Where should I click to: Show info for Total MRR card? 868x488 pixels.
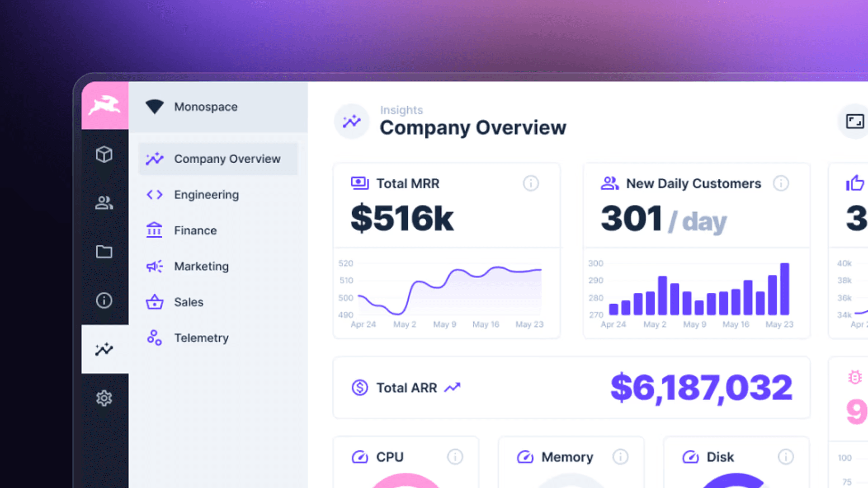point(531,183)
